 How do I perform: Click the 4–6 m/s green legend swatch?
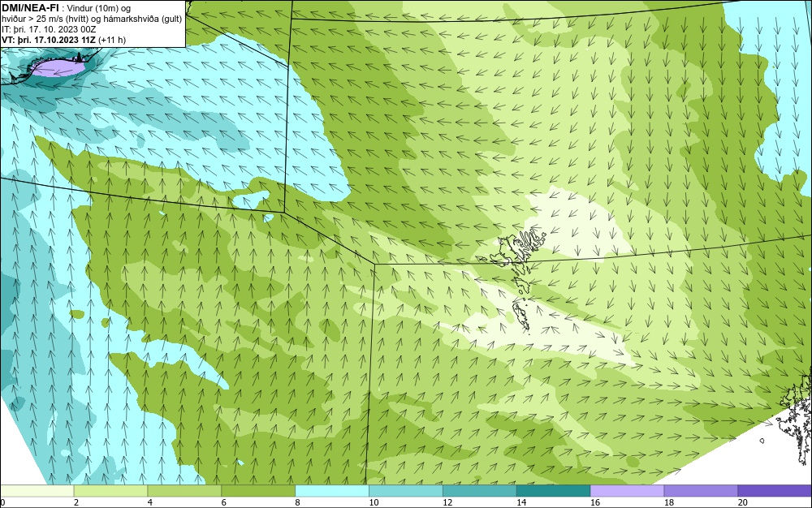tap(184, 490)
